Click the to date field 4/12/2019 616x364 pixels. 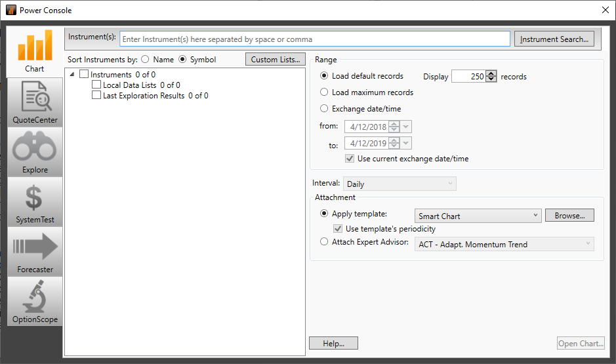click(x=367, y=144)
